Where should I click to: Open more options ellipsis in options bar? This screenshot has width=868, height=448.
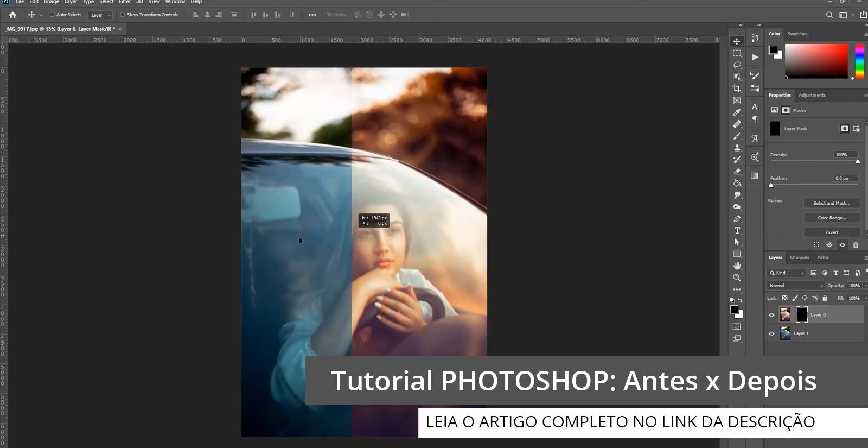click(x=312, y=15)
